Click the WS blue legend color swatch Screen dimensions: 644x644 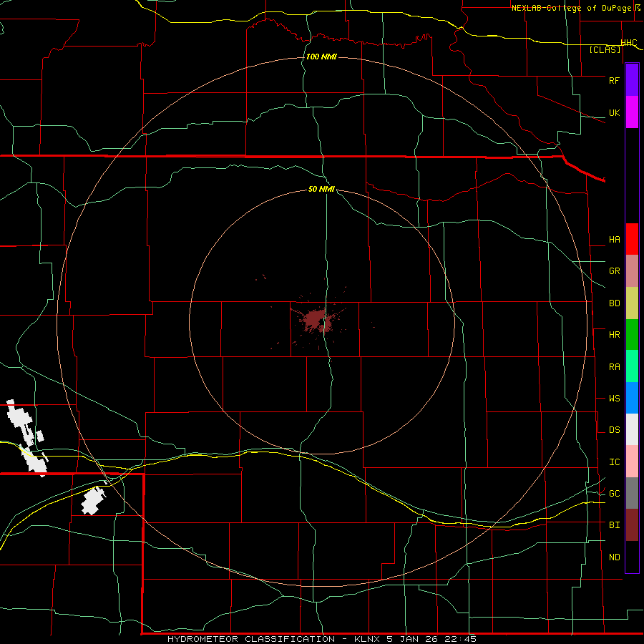click(632, 398)
